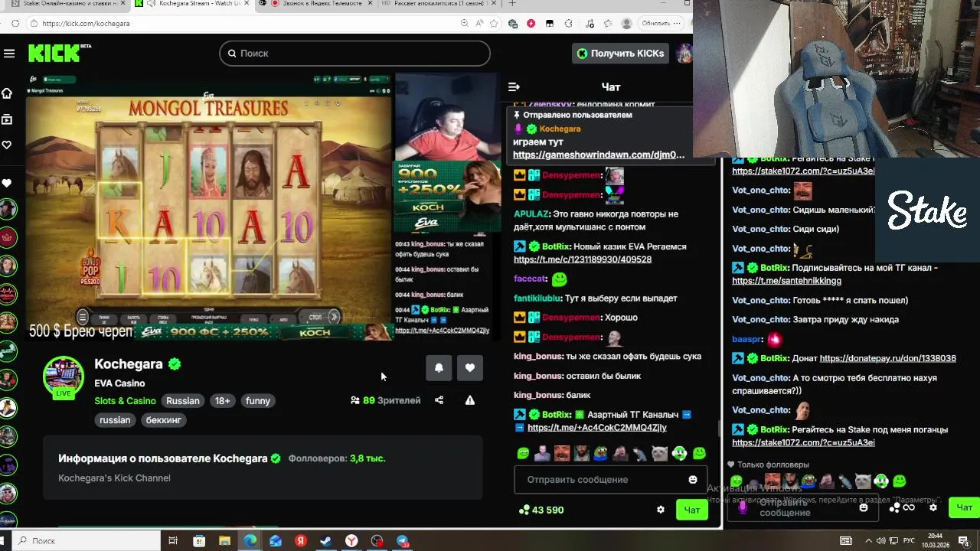Select the 18+ tag

pyautogui.click(x=223, y=401)
